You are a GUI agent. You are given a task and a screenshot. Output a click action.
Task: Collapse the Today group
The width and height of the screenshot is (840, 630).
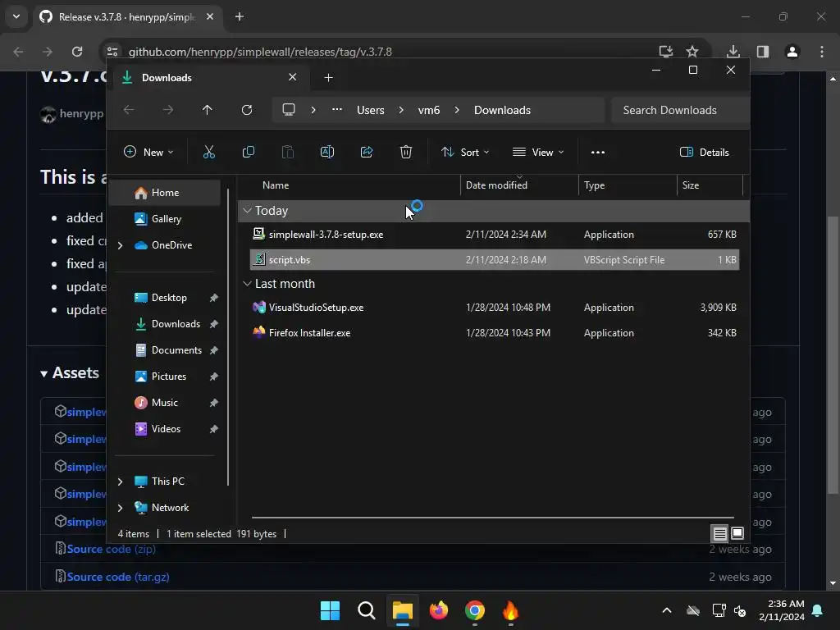tap(247, 211)
